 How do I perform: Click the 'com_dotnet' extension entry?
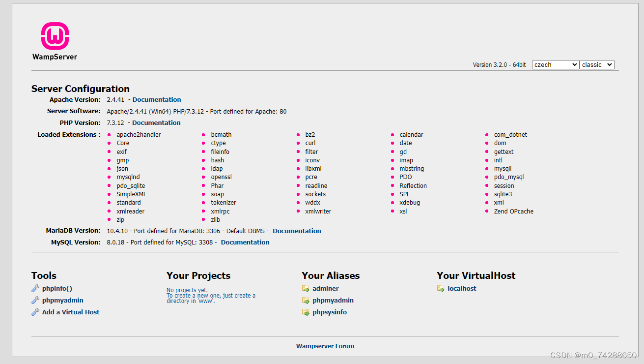[510, 135]
